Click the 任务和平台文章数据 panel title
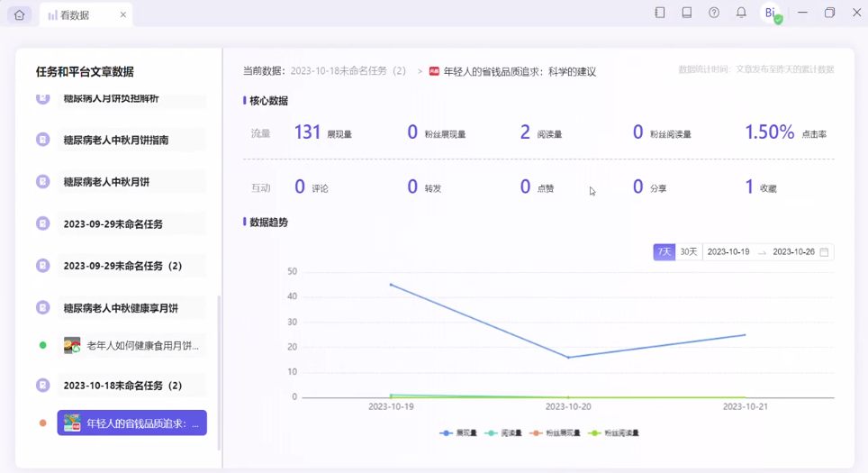This screenshot has width=868, height=473. 85,71
